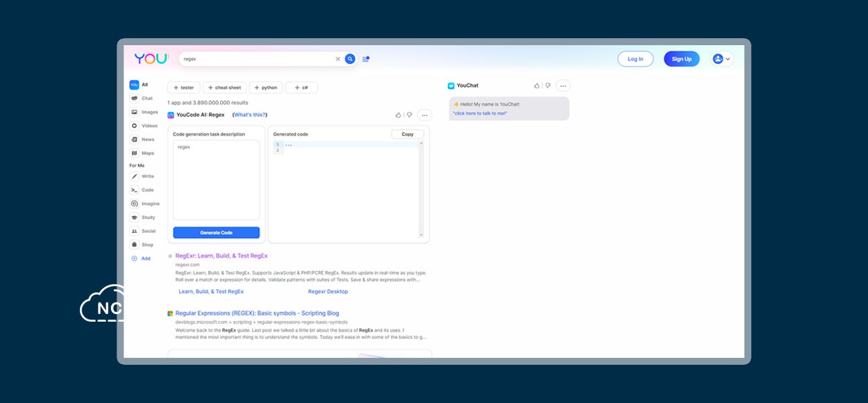The width and height of the screenshot is (868, 403).
Task: Click the scroll-up arrow of code editor
Action: pos(421,144)
